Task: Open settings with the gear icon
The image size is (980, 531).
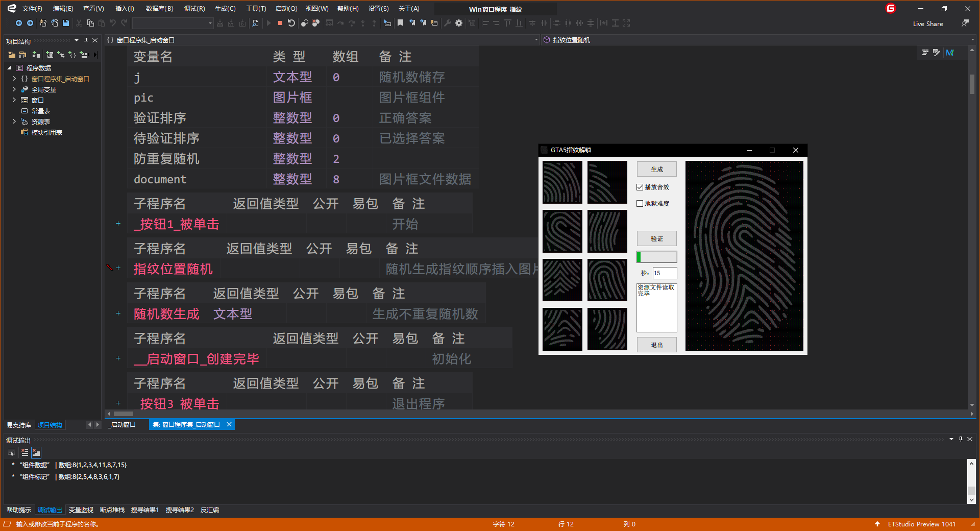Action: (x=459, y=23)
